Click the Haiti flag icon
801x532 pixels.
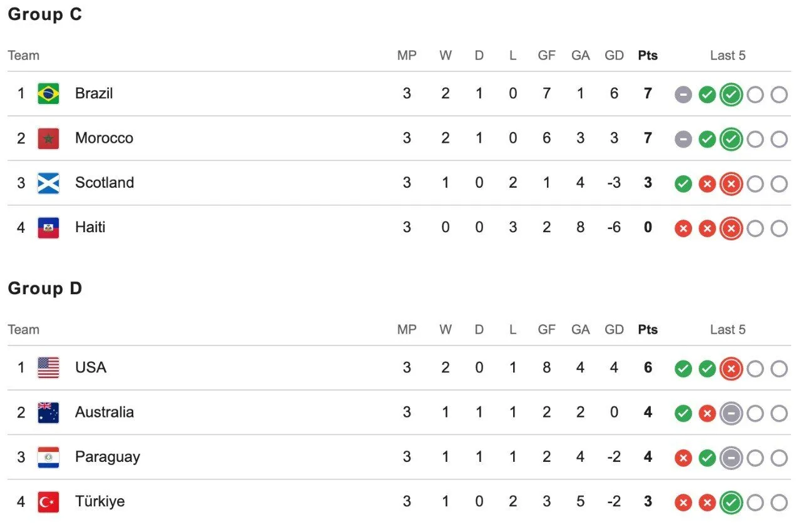pos(48,228)
